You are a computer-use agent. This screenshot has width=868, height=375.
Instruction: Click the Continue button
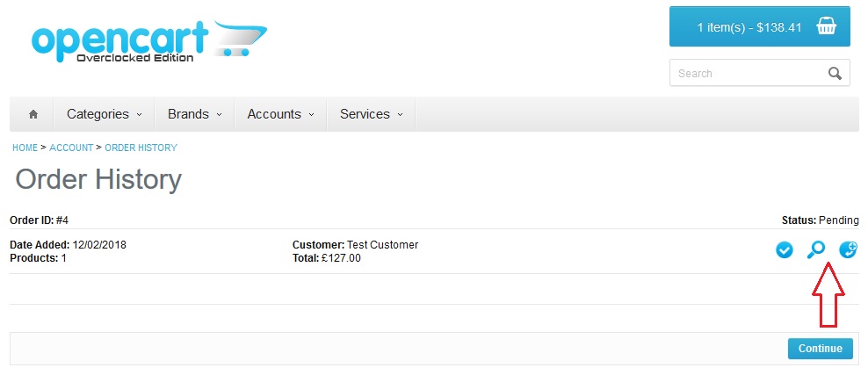tap(821, 349)
